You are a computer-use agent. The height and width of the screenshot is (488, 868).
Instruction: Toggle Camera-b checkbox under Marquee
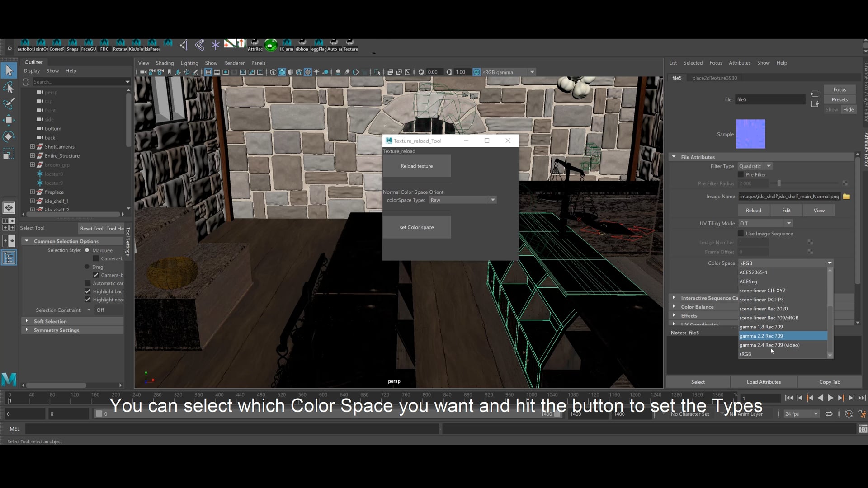pos(96,258)
